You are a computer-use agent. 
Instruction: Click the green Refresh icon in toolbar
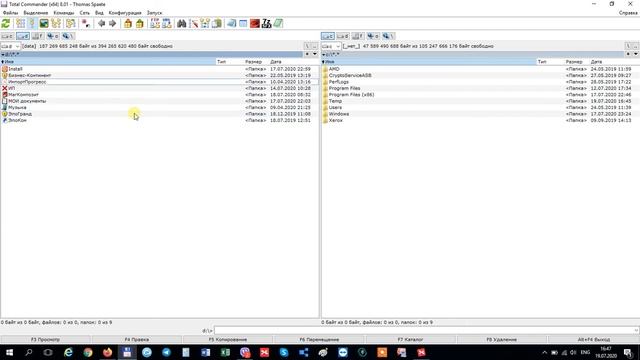(6, 24)
